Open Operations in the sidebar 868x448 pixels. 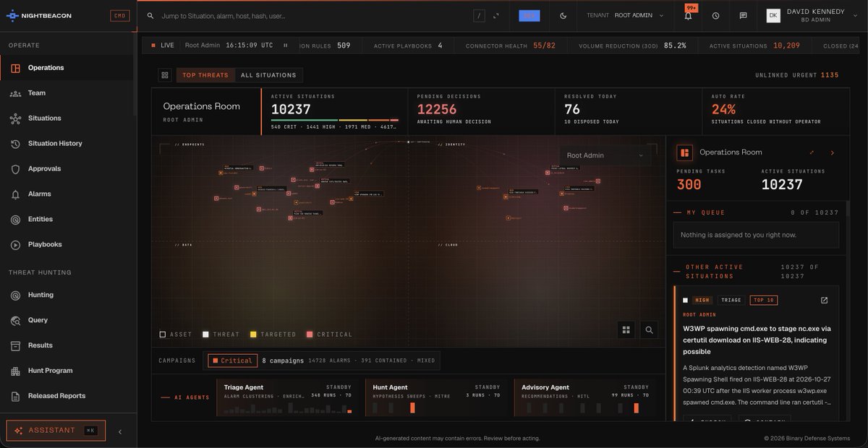coord(67,68)
